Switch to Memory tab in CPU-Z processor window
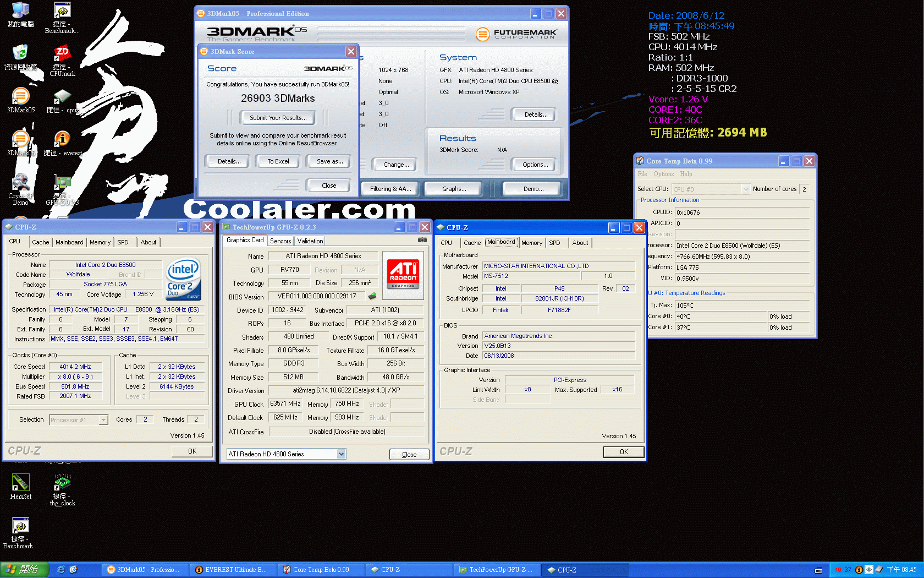Screen dimensions: 924x578 (100, 242)
